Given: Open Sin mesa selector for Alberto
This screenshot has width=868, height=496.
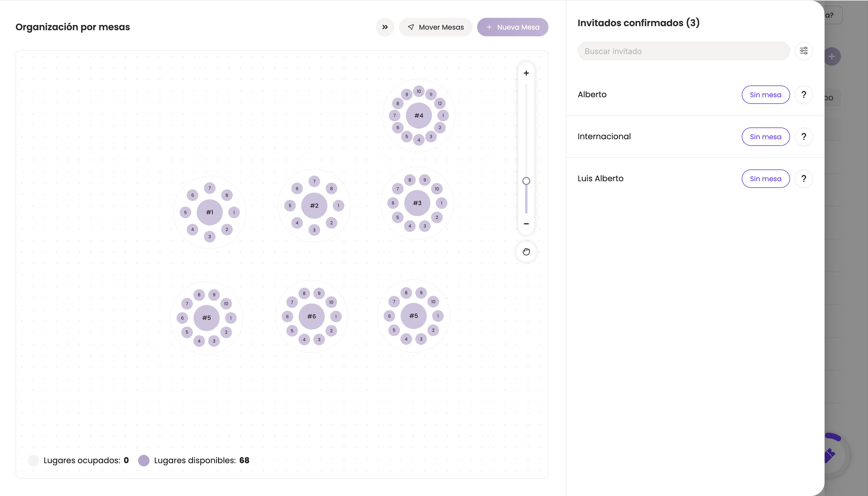Looking at the screenshot, I should tap(766, 95).
